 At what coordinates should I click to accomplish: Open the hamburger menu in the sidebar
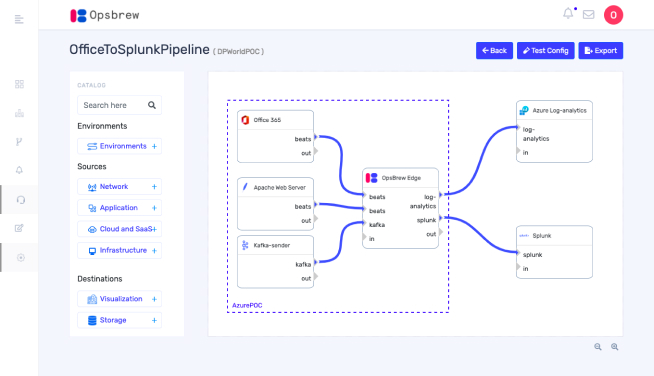(19, 19)
